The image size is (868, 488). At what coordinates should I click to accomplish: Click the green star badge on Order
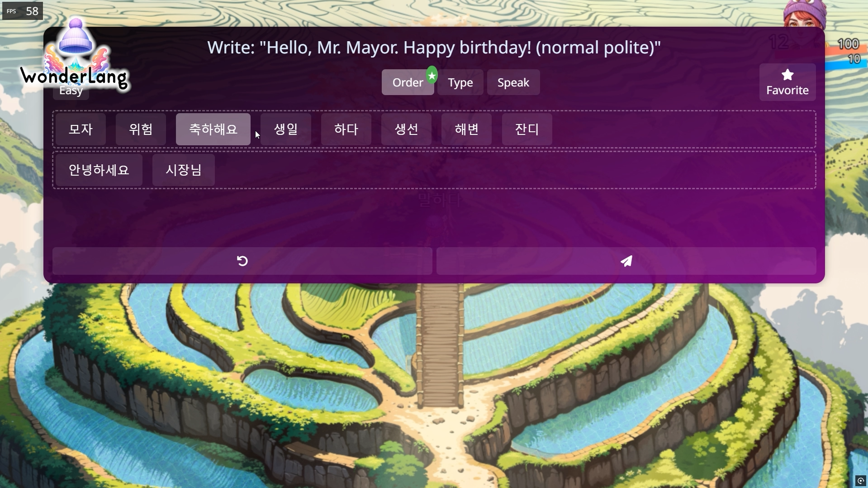432,76
